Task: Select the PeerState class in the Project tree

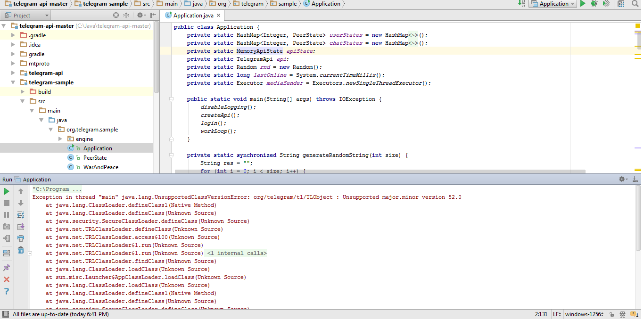Action: [95, 158]
